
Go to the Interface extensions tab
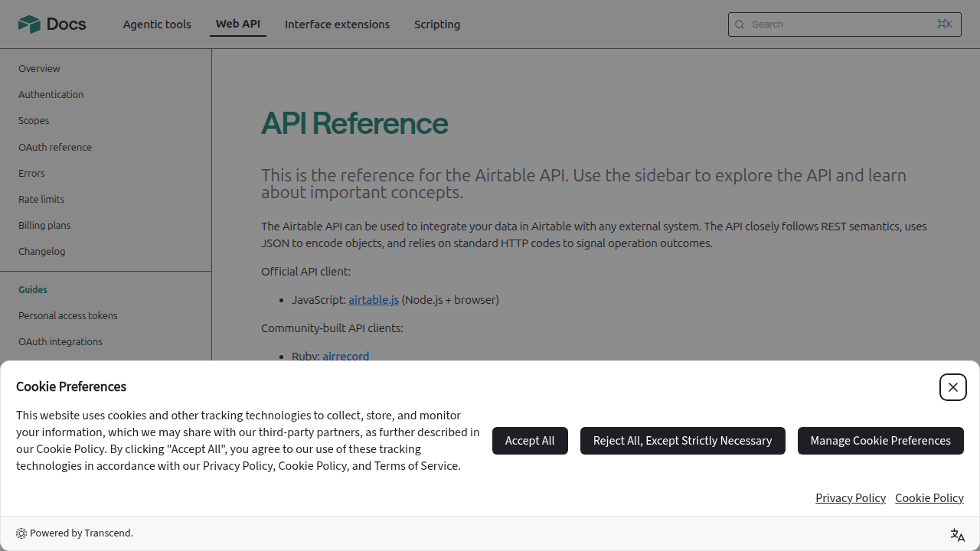point(337,24)
